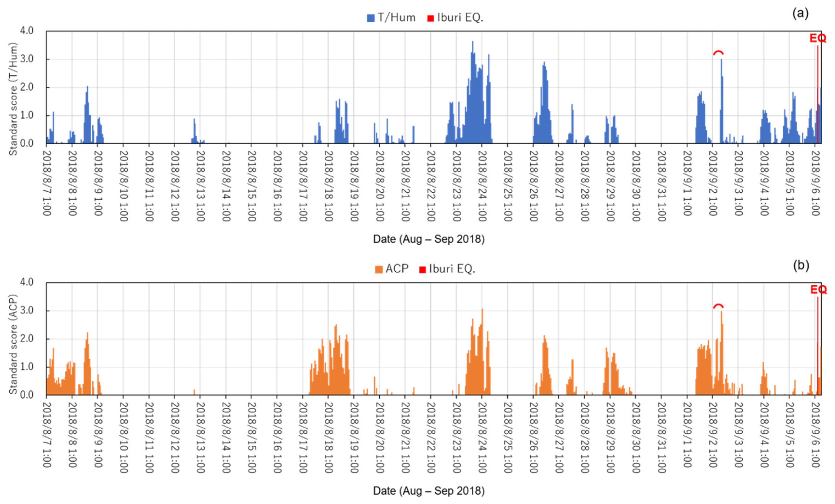Screen dimensions: 835x504
Task: Click the (a) panel label
Action: (x=801, y=13)
